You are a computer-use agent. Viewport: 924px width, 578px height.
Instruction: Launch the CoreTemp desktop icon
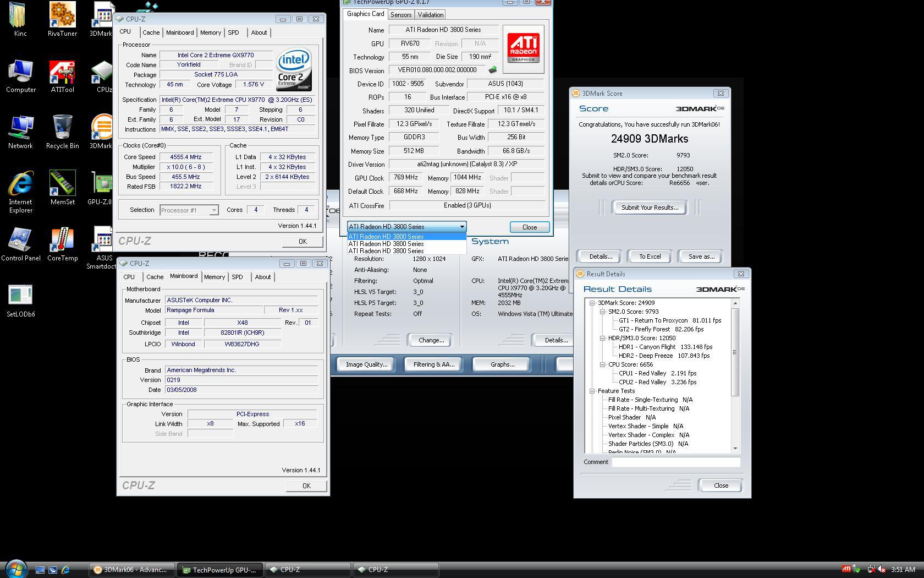click(x=62, y=244)
